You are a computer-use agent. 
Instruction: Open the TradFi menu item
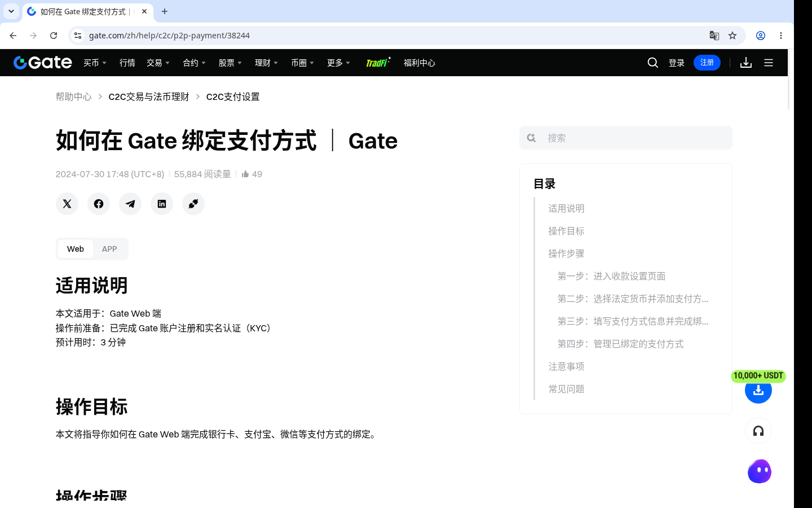pos(378,62)
